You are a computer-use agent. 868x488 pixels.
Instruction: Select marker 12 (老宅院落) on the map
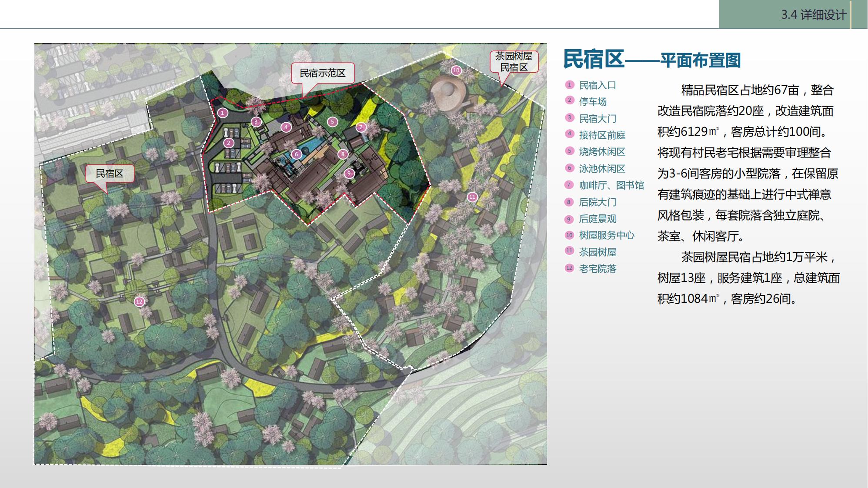pos(140,301)
